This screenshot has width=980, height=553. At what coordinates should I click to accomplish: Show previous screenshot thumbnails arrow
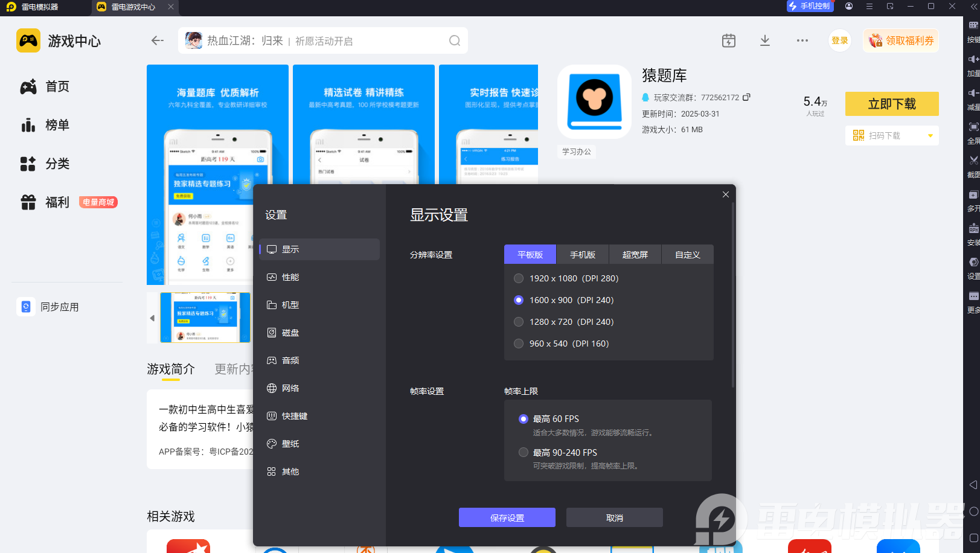[152, 318]
